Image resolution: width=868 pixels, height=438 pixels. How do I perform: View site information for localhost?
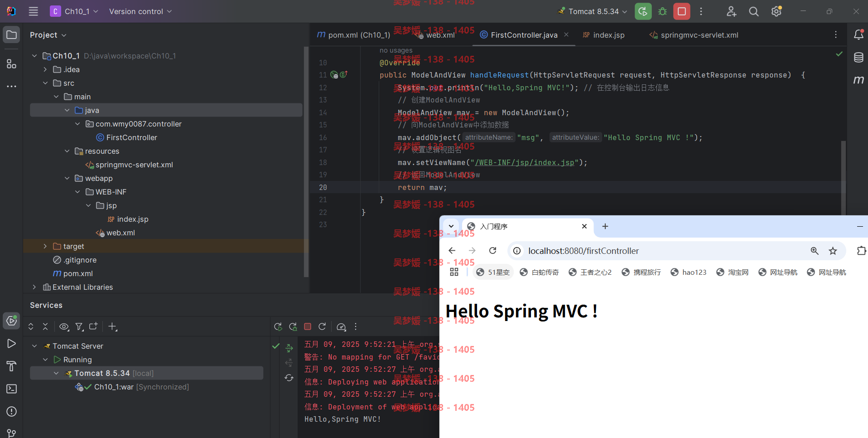coord(517,251)
